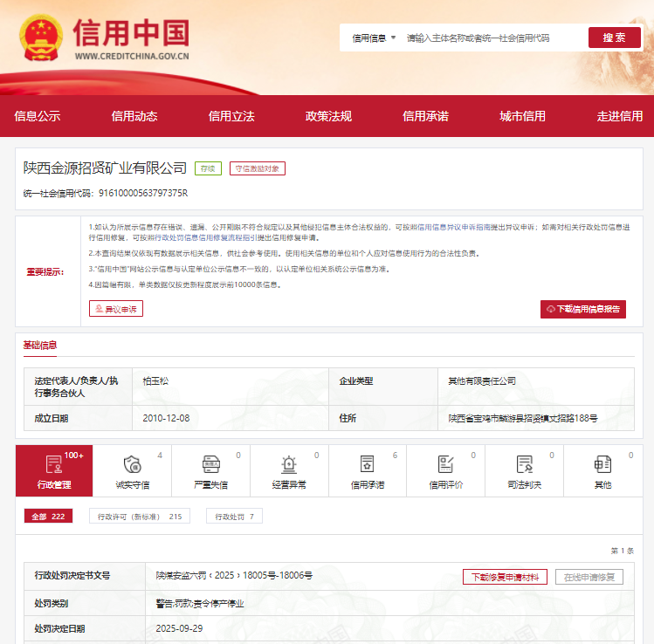Click the 搜索 search button
The image size is (654, 644).
pos(614,38)
